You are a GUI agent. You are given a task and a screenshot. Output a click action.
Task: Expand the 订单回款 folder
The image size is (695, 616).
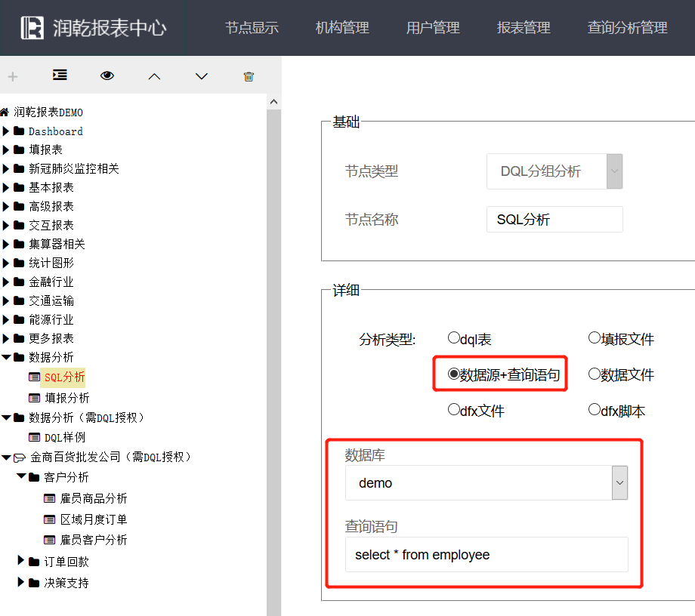click(21, 561)
